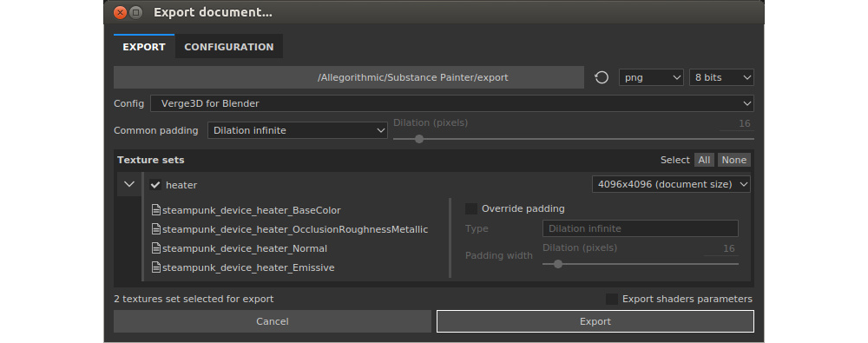Open the Config Verge3D for Blender dropdown
The width and height of the screenshot is (868, 343).
tap(451, 103)
